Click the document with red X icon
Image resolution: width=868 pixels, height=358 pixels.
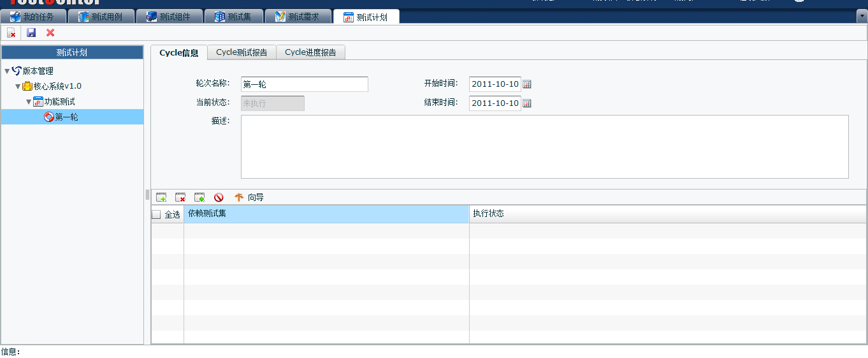point(11,33)
